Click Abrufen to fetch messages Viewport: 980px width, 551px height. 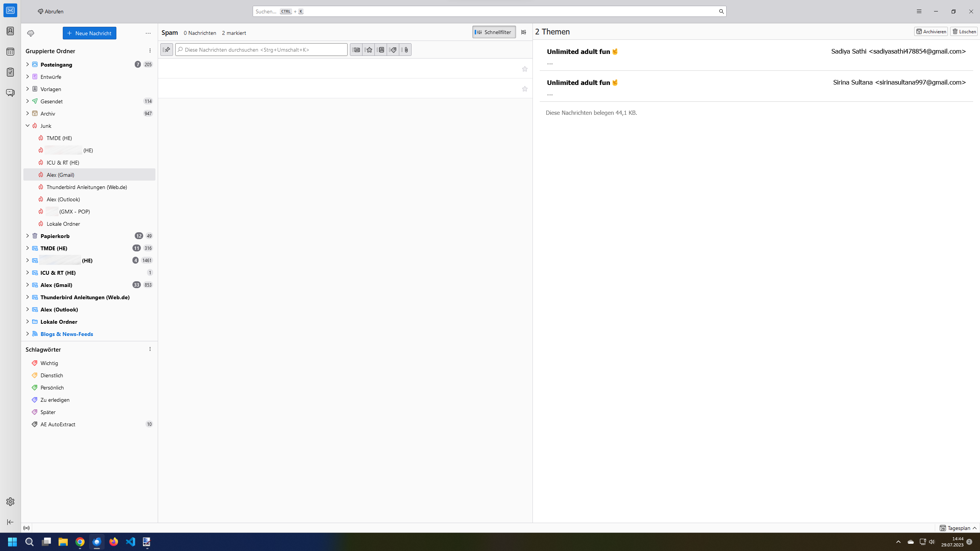(51, 11)
